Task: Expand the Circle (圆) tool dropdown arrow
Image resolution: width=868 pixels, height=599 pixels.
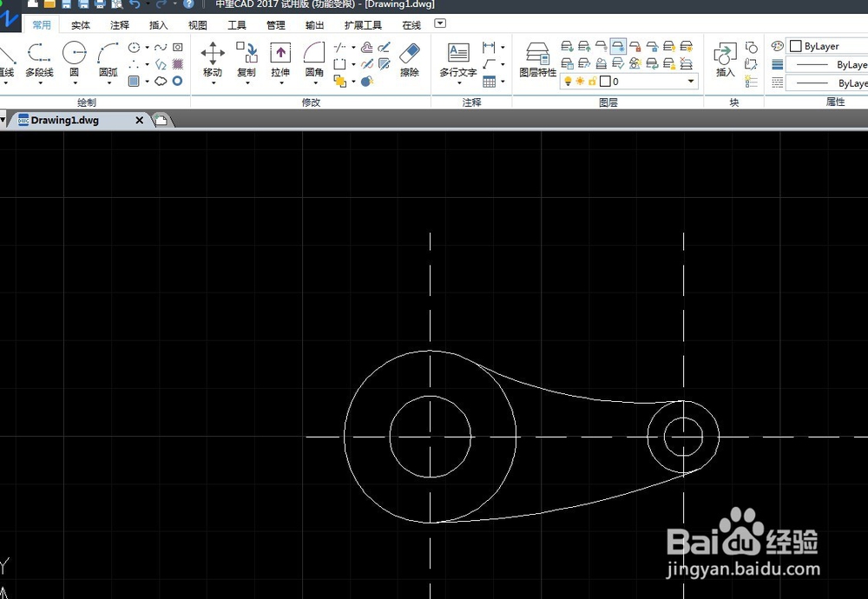Action: (75, 83)
